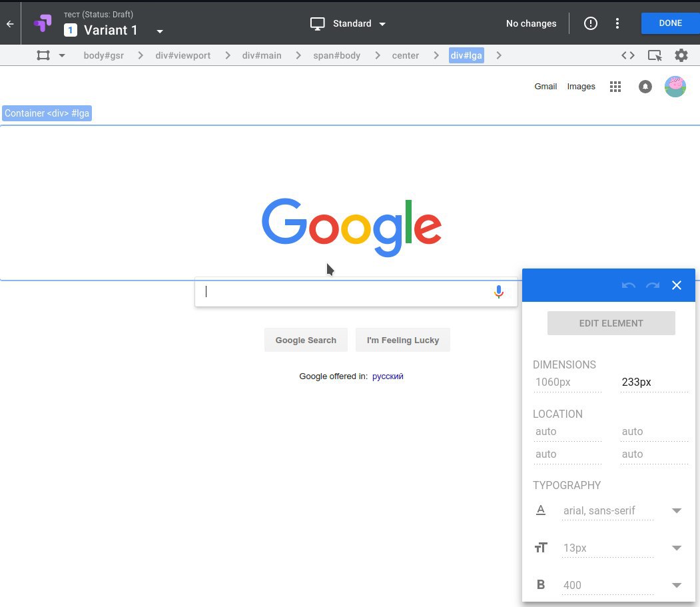This screenshot has width=700, height=607.
Task: Click the account profile avatar
Action: point(675,87)
